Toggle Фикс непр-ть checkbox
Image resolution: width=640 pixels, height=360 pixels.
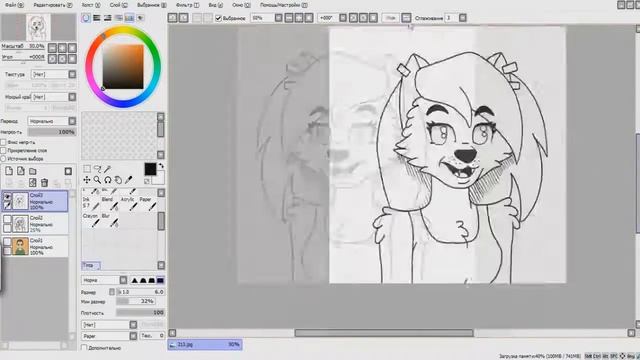3,142
